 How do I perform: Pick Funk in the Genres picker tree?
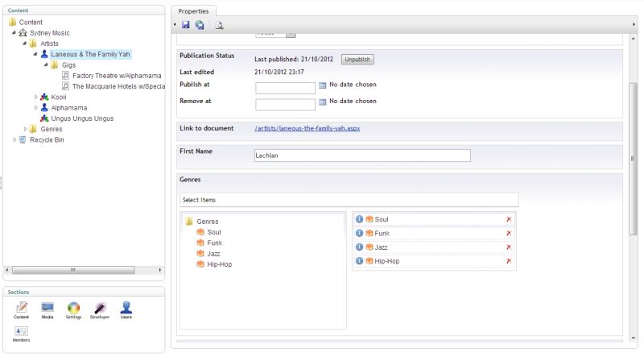pos(214,243)
